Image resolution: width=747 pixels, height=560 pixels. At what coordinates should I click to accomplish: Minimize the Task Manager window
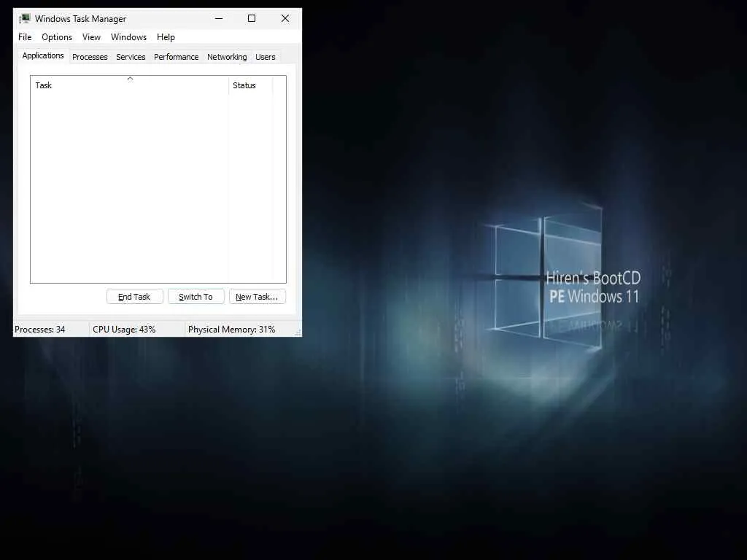coord(219,18)
